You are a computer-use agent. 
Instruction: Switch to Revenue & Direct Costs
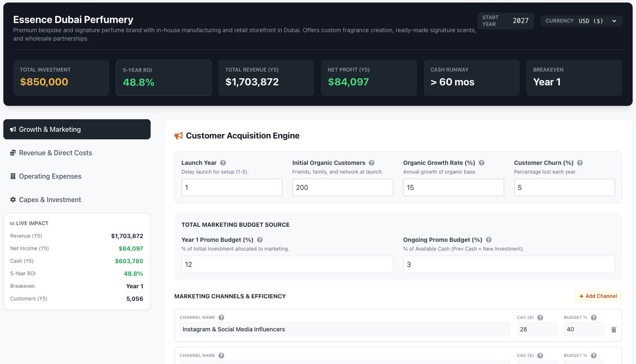[x=77, y=153]
